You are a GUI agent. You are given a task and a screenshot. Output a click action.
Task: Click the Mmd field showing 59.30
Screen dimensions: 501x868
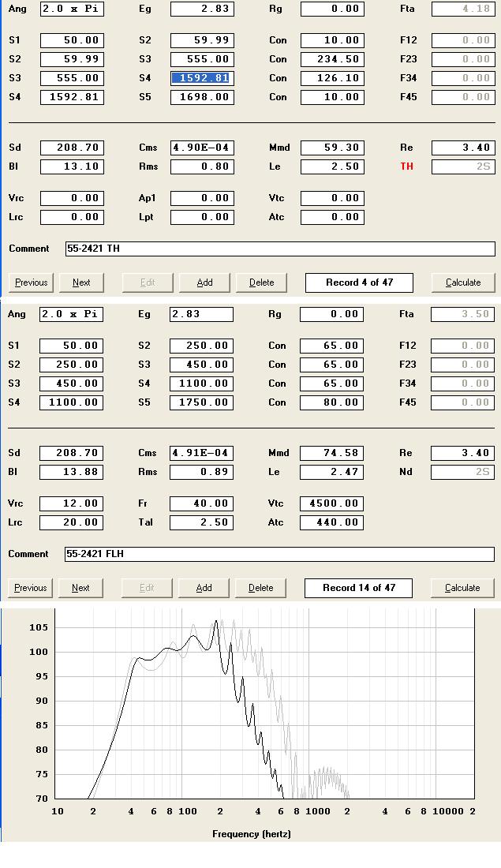(x=333, y=148)
